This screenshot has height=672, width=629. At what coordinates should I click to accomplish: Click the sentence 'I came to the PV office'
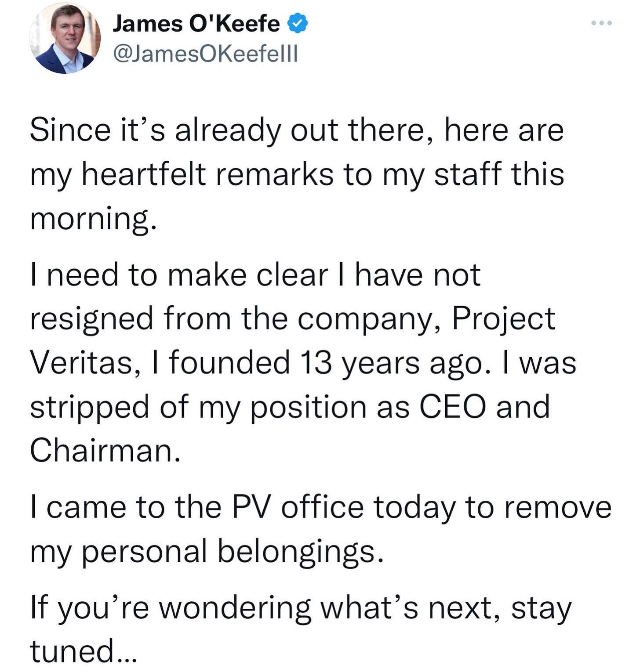[320, 529]
